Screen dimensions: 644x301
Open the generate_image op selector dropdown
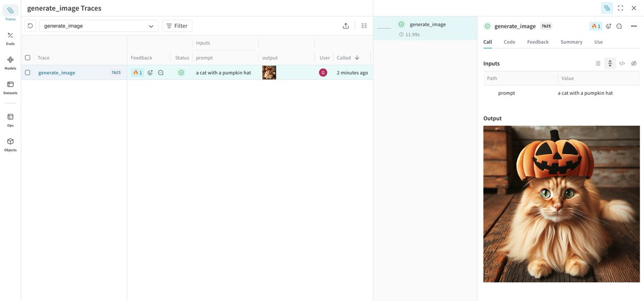click(x=99, y=26)
